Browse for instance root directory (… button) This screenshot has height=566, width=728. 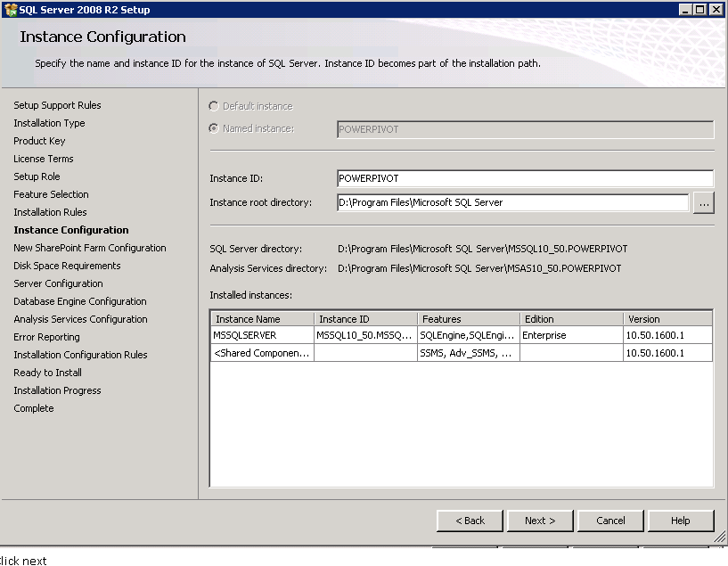point(703,203)
